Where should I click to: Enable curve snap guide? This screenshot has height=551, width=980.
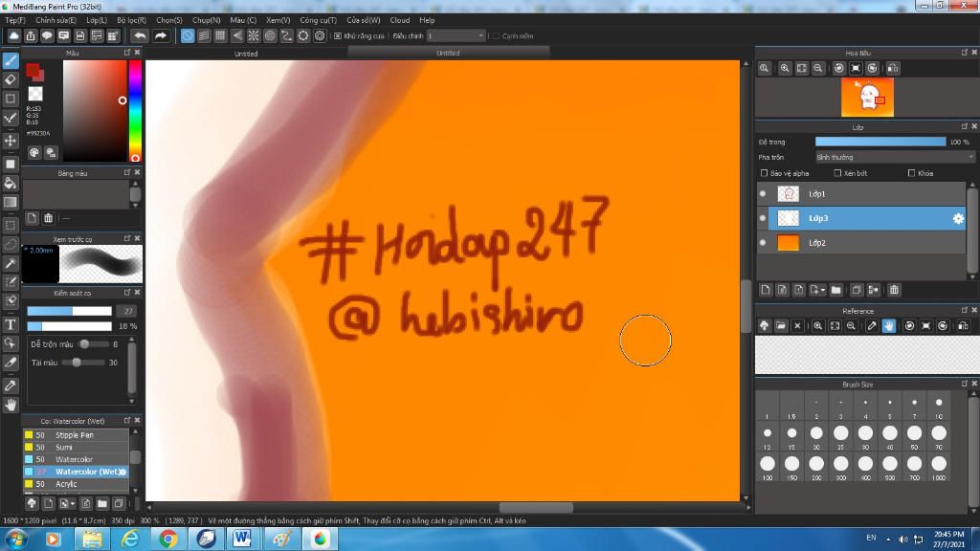(286, 35)
